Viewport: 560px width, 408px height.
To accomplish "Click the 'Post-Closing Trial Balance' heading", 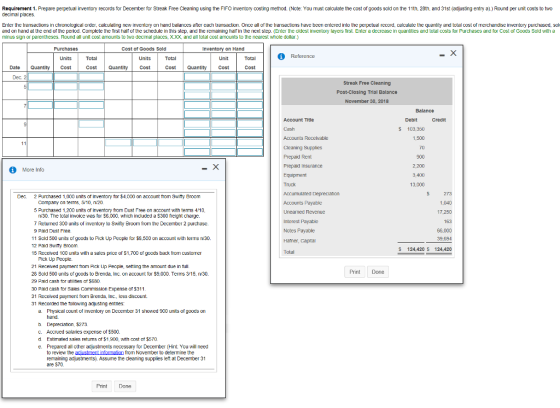I will tap(367, 92).
